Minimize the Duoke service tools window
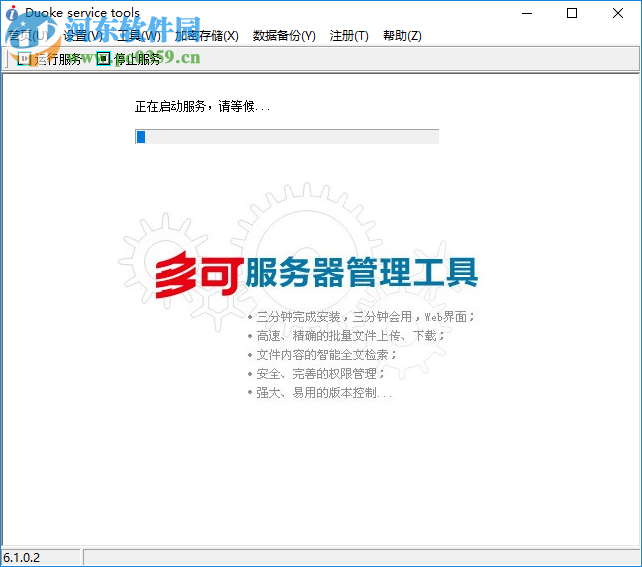 (527, 14)
